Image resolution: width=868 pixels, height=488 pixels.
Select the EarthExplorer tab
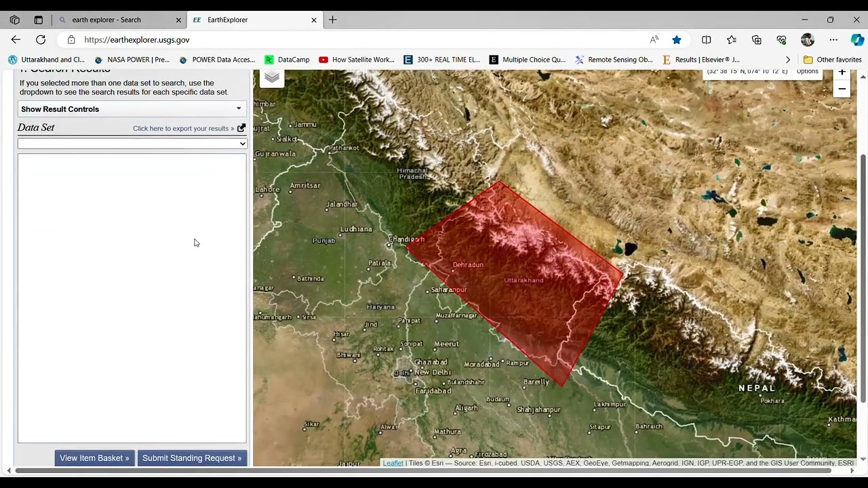click(254, 20)
